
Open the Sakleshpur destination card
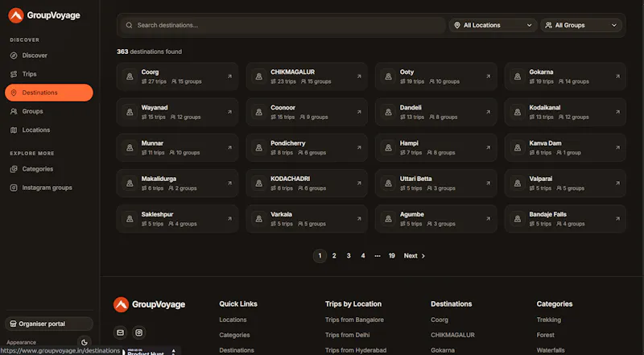177,219
